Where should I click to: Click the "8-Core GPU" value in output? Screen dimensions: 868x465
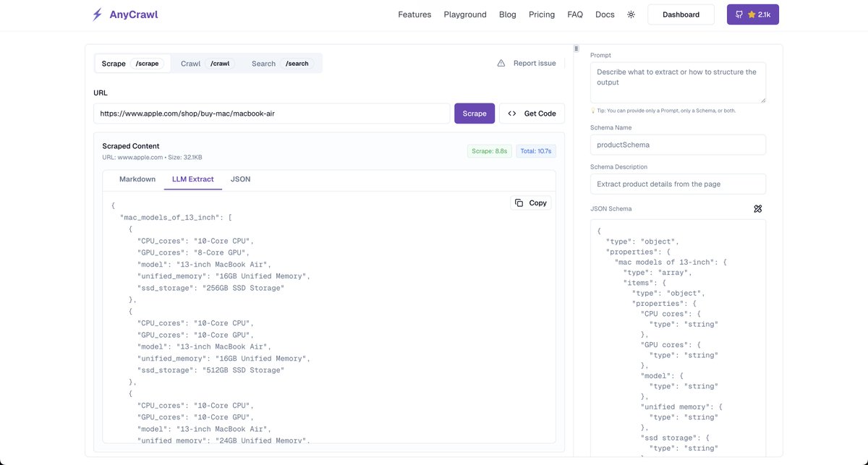click(x=221, y=252)
